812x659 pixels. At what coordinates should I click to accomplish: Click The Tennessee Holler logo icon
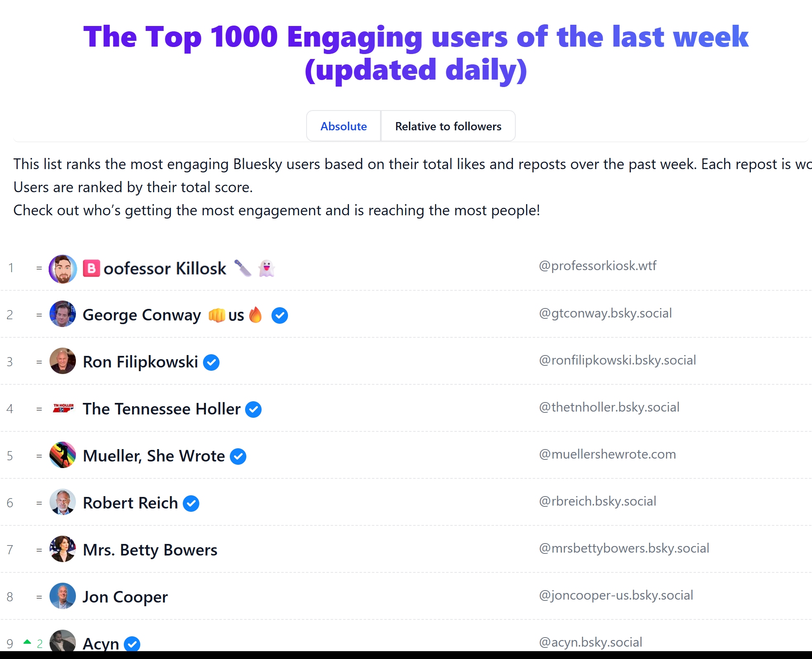[64, 408]
